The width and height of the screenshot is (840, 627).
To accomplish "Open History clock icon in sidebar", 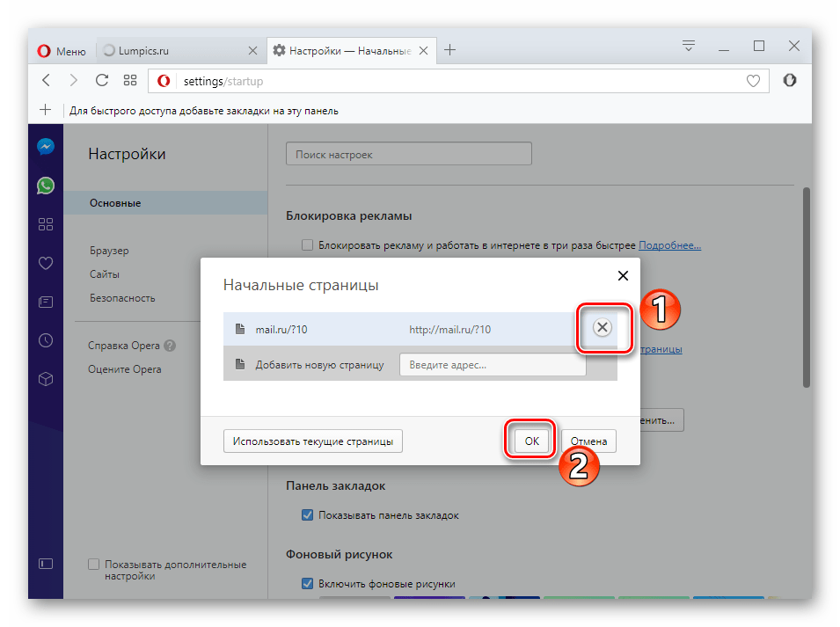I will point(46,340).
